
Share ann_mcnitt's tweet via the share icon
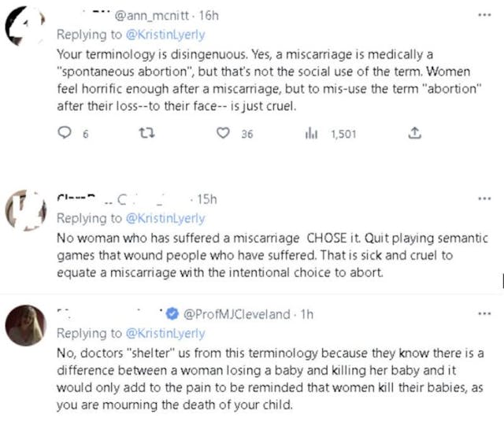[415, 135]
